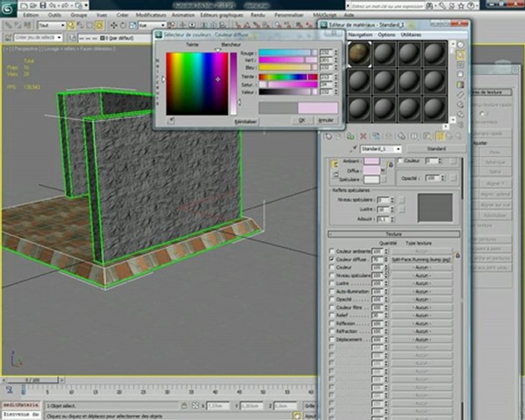This screenshot has width=525, height=420.
Task: Enable the Couleur ambiante map checkbox
Action: [331, 251]
